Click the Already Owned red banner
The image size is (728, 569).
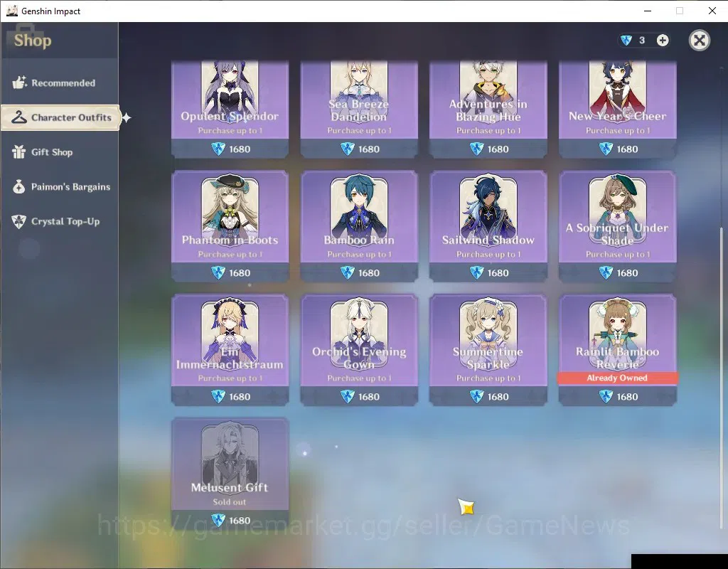pyautogui.click(x=617, y=378)
